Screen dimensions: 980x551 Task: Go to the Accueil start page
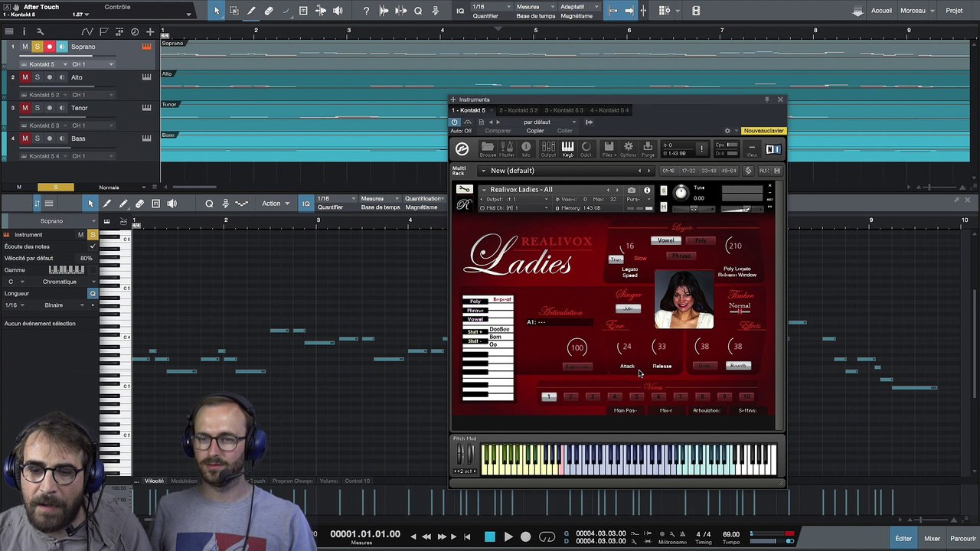click(881, 11)
